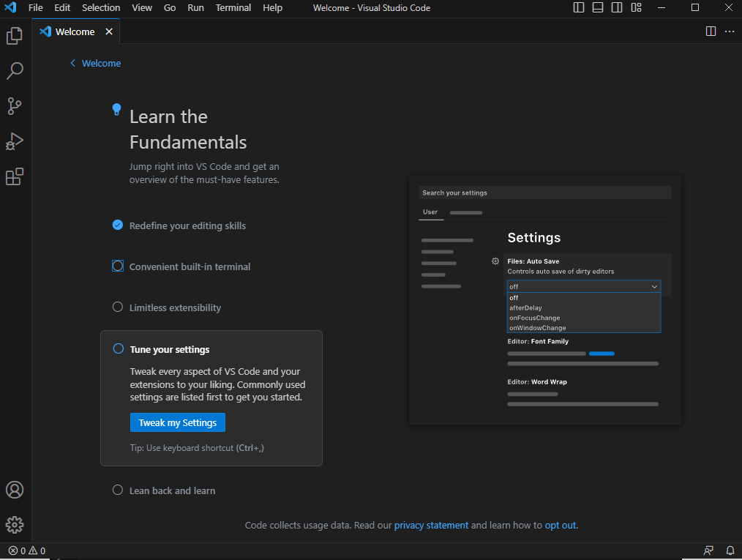Open the Run menu
The width and height of the screenshot is (742, 560).
click(195, 7)
